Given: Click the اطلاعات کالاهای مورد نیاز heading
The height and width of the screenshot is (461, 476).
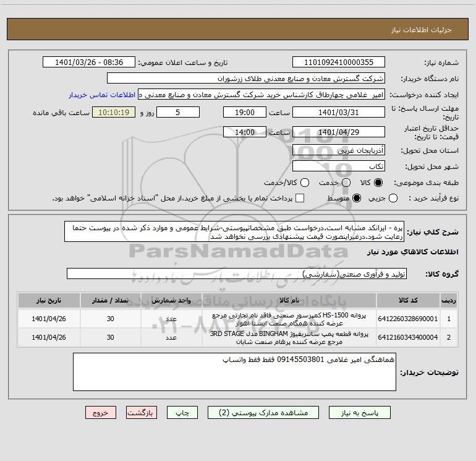Looking at the screenshot, I should [x=412, y=252].
